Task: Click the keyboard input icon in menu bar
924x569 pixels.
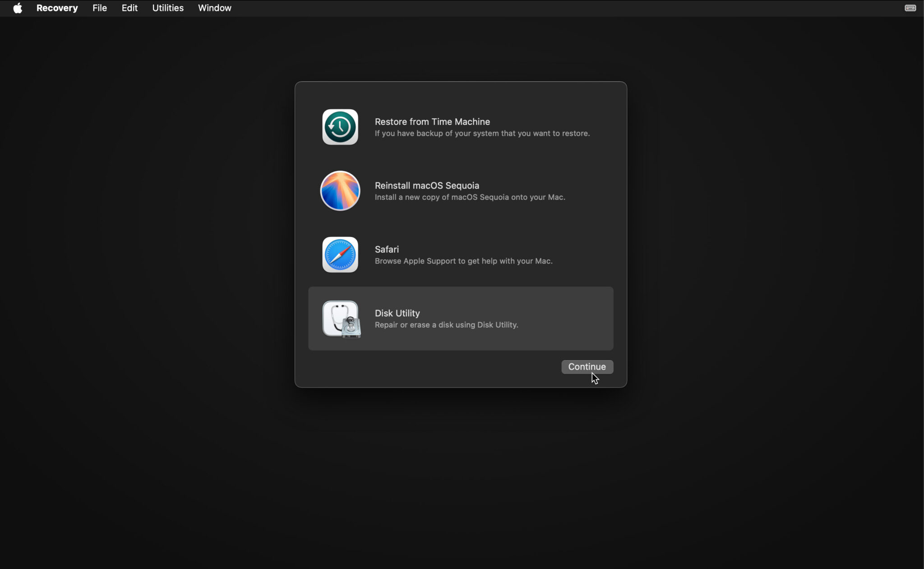Action: coord(910,8)
